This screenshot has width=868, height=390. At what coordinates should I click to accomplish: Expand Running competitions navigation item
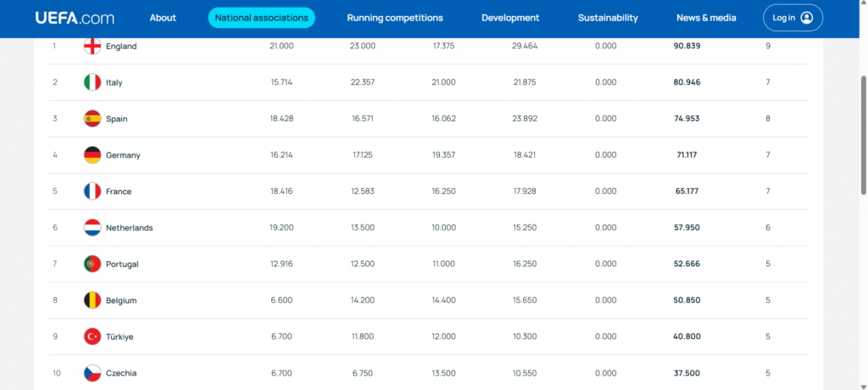point(395,18)
